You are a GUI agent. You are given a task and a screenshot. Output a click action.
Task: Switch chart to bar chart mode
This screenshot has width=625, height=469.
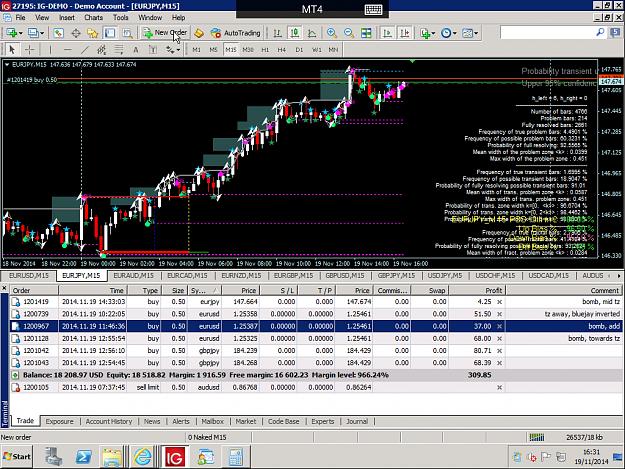tap(277, 33)
